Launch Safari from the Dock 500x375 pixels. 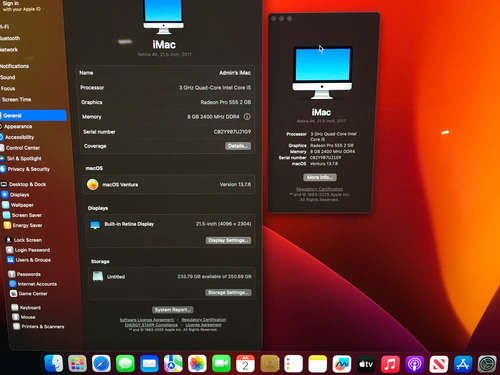tap(101, 363)
